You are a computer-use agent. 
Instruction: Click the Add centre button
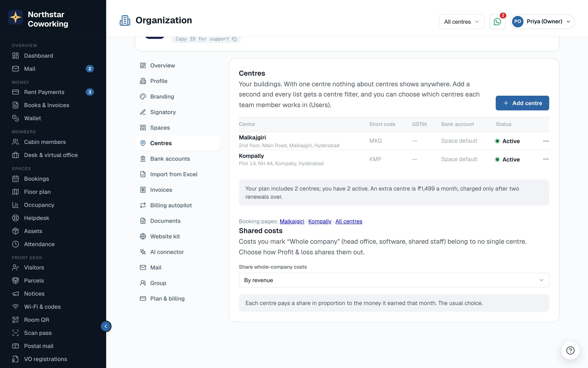pyautogui.click(x=522, y=103)
